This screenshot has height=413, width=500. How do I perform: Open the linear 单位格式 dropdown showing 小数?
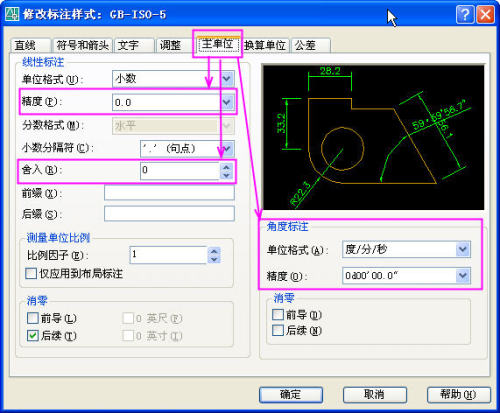pos(173,79)
